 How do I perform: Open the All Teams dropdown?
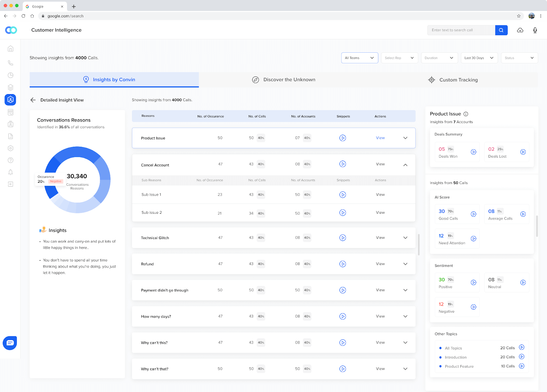tap(359, 57)
